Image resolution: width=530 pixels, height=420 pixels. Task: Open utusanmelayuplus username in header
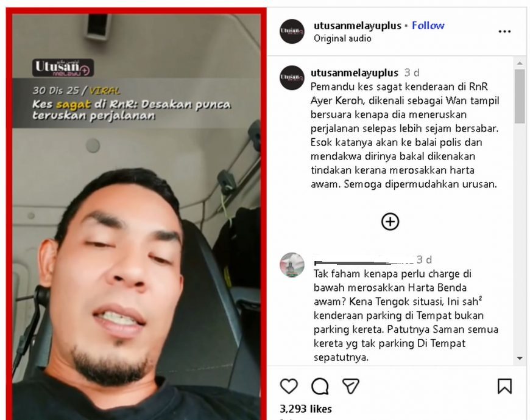point(357,26)
